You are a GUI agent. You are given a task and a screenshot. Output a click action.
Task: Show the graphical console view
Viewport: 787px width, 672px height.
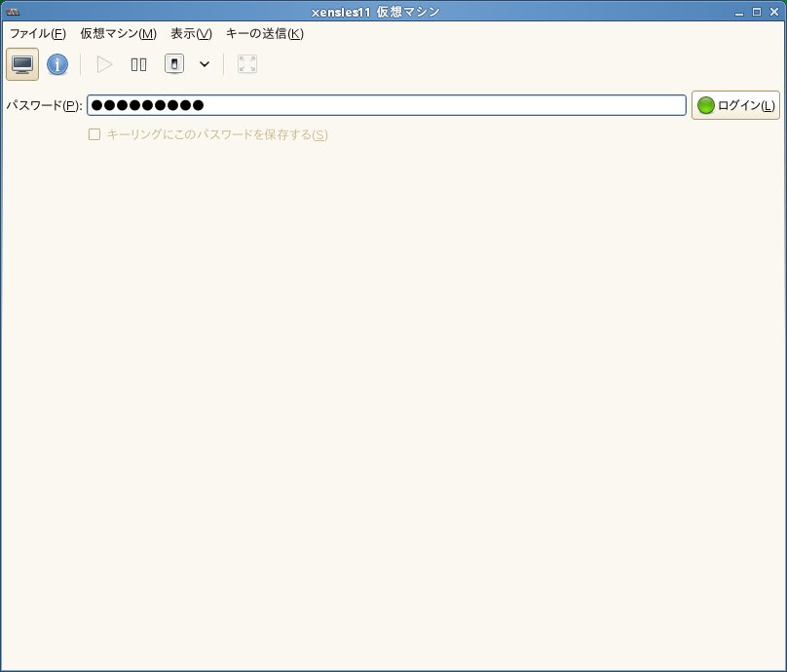[x=22, y=64]
